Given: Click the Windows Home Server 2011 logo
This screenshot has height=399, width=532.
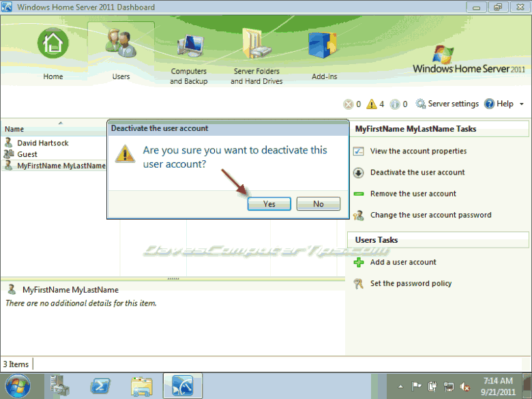Looking at the screenshot, I should pos(469,61).
